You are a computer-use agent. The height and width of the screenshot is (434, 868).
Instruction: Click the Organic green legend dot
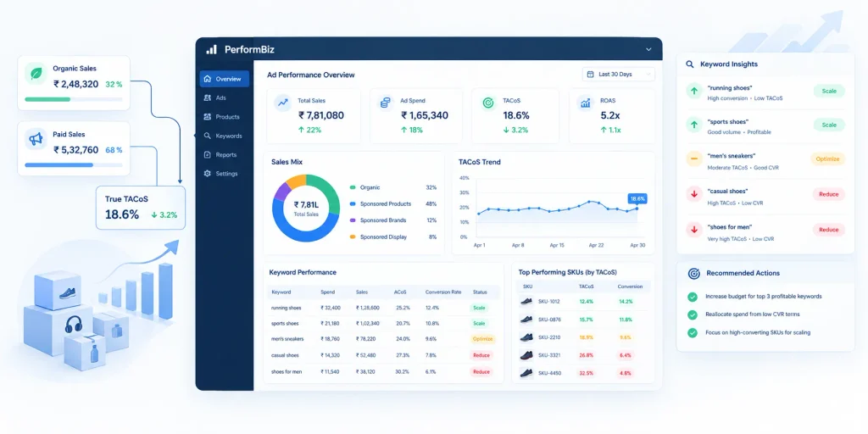pyautogui.click(x=353, y=187)
